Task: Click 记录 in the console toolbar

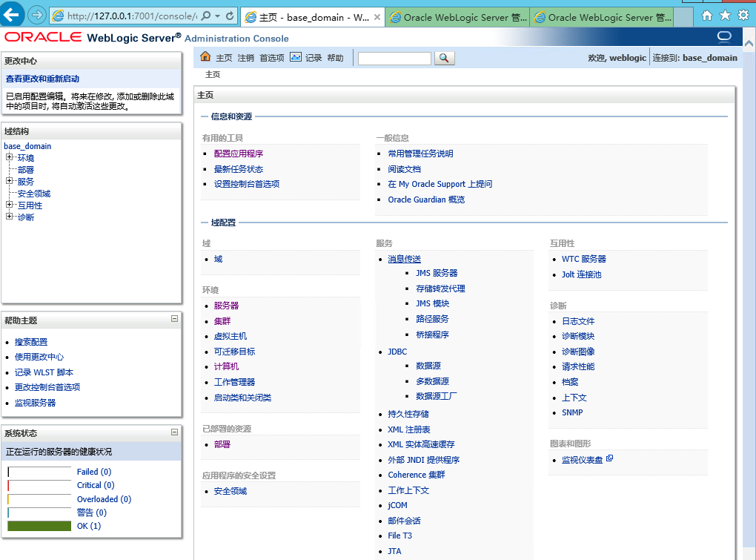Action: tap(314, 58)
